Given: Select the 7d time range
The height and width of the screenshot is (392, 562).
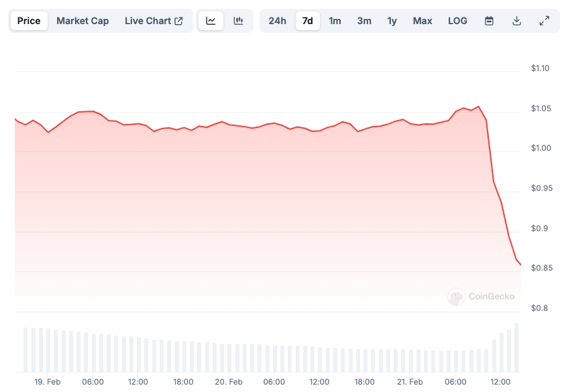Looking at the screenshot, I should point(308,21).
